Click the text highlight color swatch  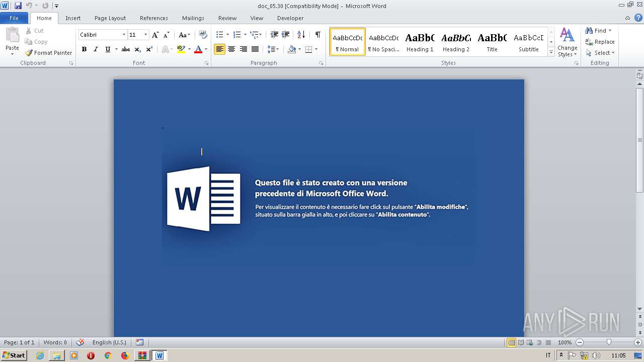click(181, 49)
